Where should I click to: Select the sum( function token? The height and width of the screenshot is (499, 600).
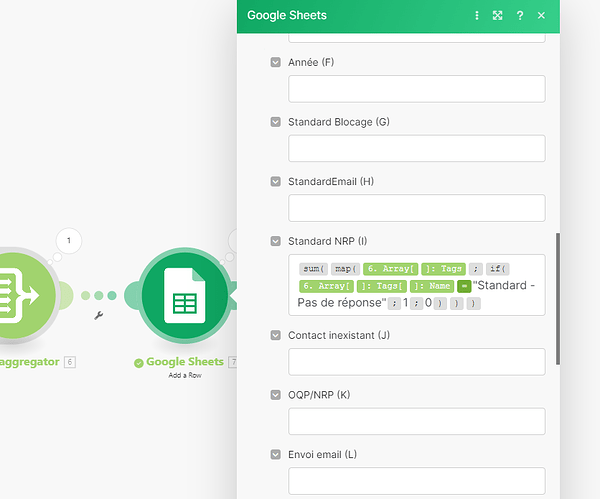point(313,269)
